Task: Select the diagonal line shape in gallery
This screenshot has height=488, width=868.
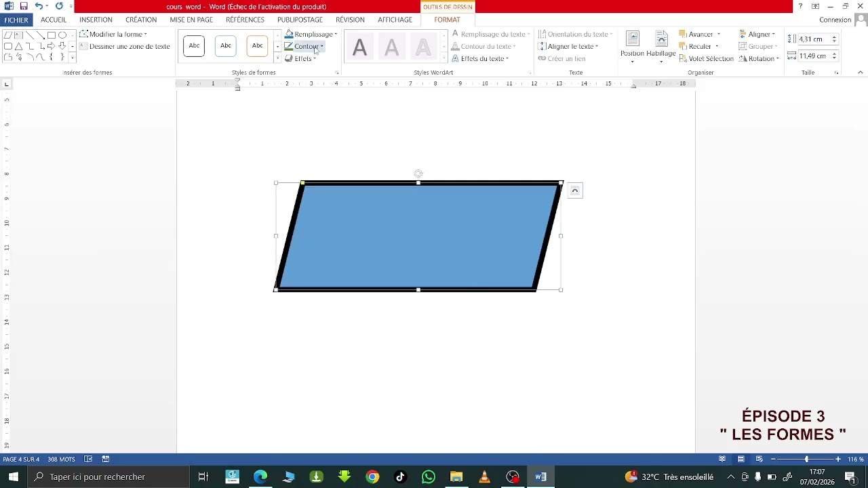Action: tap(29, 35)
